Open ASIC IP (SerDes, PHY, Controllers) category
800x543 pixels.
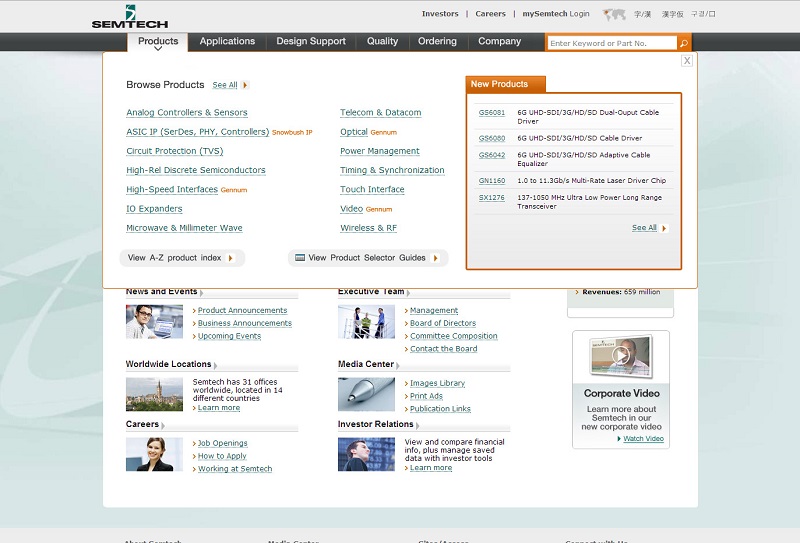[x=197, y=132]
